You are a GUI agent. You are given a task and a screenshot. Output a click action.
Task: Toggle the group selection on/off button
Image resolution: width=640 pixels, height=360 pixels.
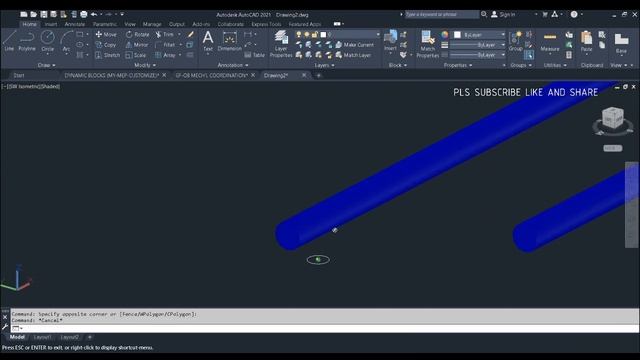click(x=529, y=55)
